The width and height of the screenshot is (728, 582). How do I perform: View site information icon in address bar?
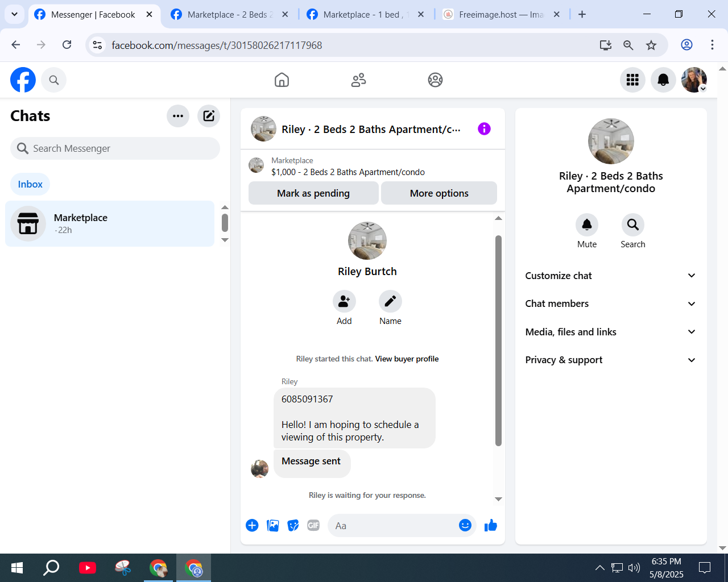(97, 45)
